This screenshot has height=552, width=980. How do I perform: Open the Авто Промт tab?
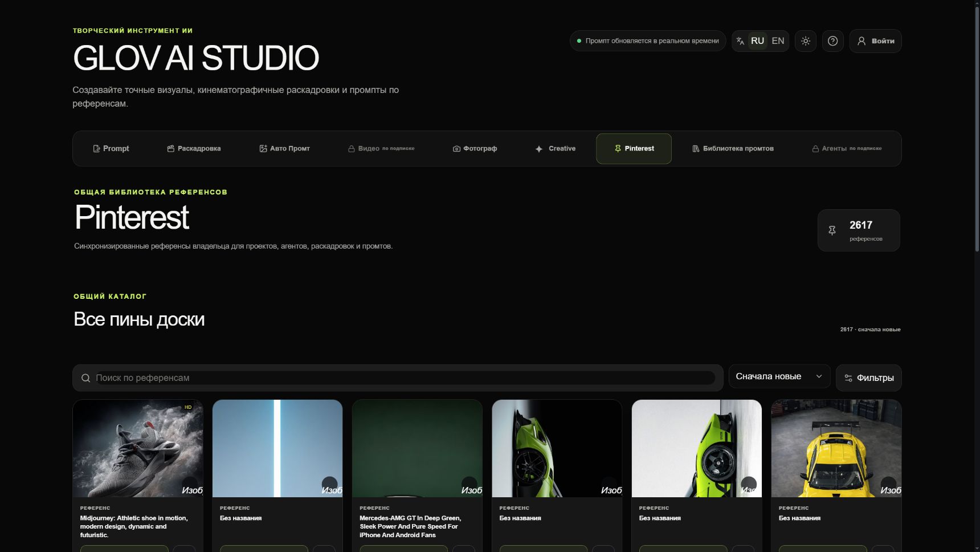tap(285, 149)
